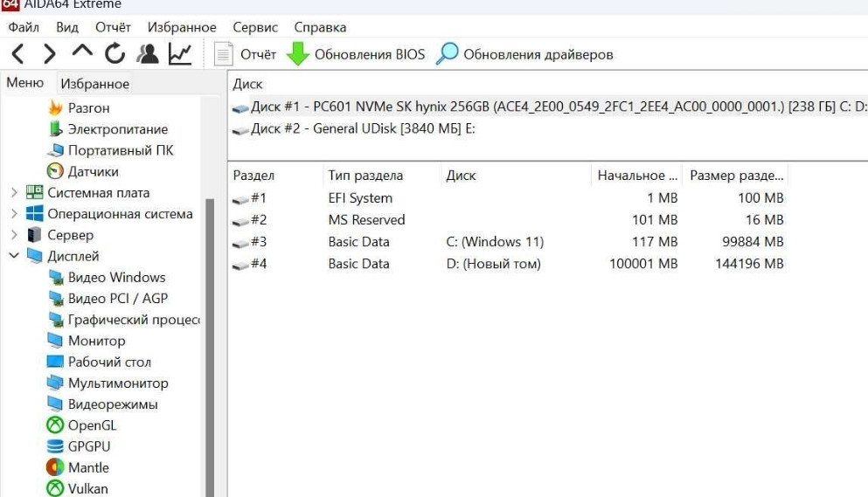Go forward with the right arrow toolbar icon
This screenshot has width=868, height=497.
pyautogui.click(x=50, y=53)
